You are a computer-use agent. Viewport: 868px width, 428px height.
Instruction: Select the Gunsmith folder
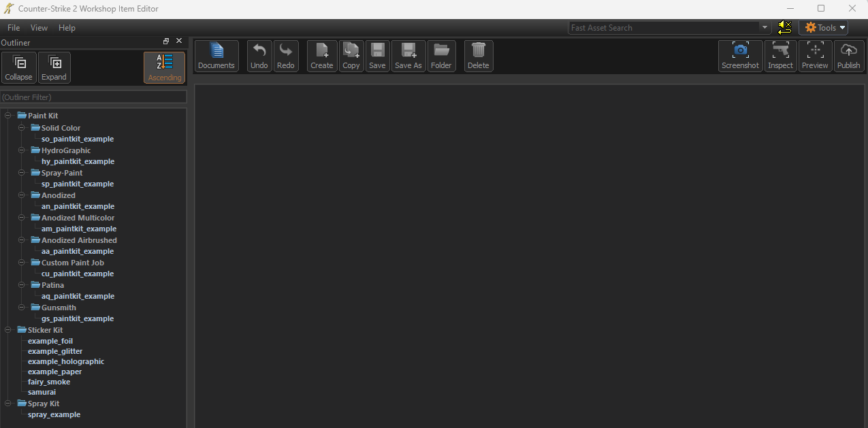click(x=59, y=308)
